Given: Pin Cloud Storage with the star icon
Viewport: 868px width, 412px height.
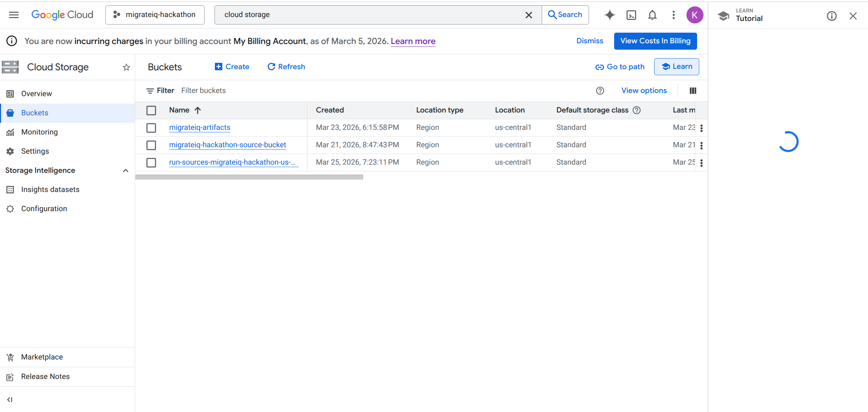Looking at the screenshot, I should 126,67.
